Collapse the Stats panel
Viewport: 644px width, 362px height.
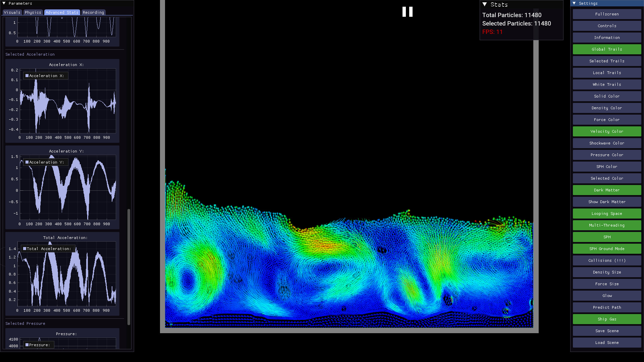(x=484, y=4)
